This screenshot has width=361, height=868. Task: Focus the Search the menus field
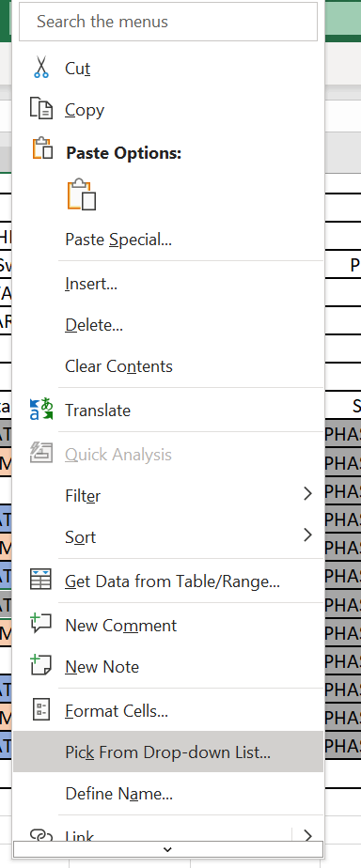[x=168, y=22]
